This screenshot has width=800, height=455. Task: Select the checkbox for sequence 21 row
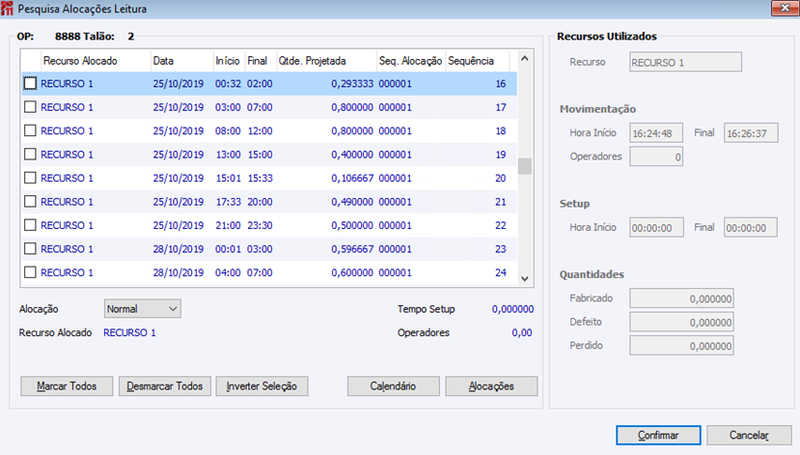30,201
